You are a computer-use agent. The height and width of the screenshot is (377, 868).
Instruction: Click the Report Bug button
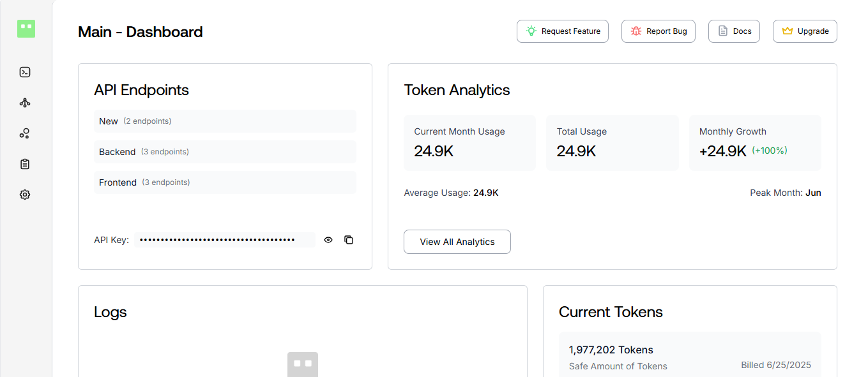659,31
